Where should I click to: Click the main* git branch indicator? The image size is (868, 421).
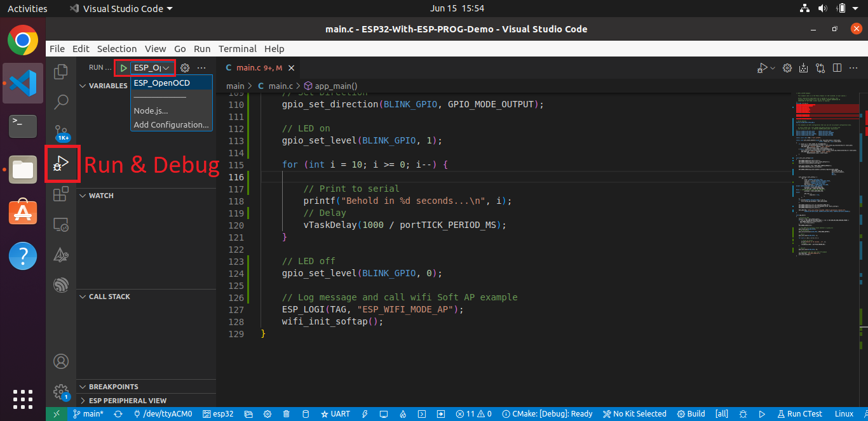click(x=88, y=414)
